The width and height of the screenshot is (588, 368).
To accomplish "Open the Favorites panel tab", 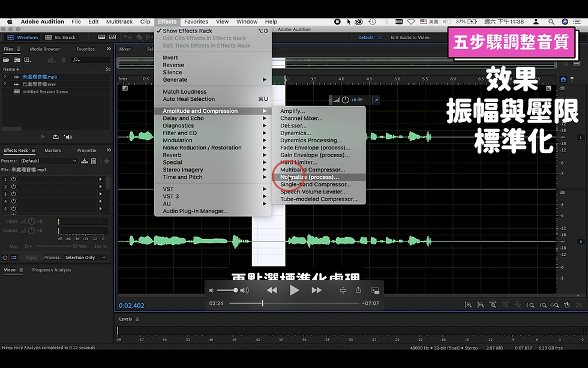I will (85, 49).
